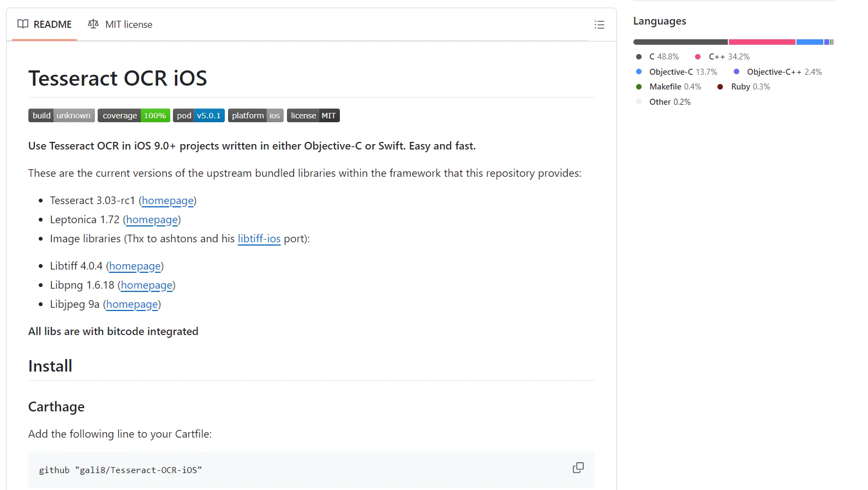
Task: Select the C++ 34.2% language entry
Action: (x=728, y=57)
